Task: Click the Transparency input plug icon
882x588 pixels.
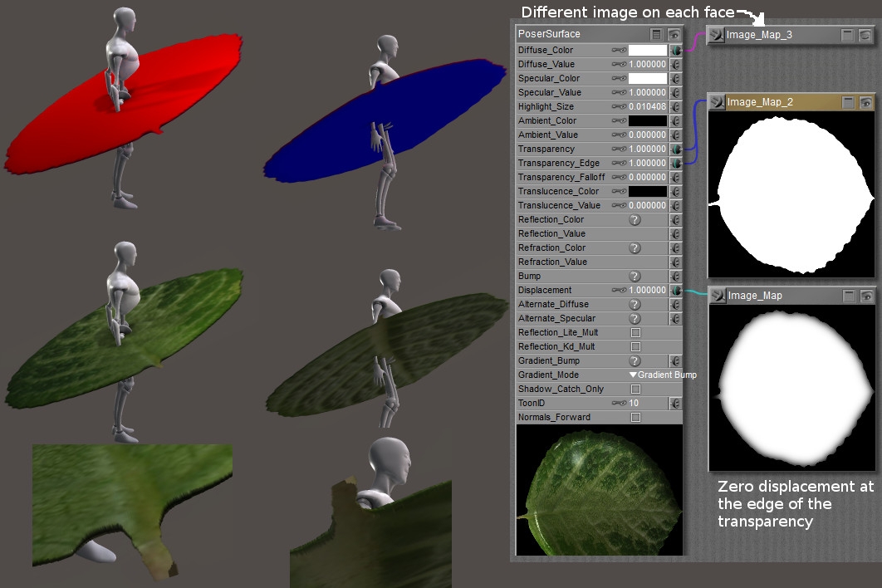Action: 676,149
